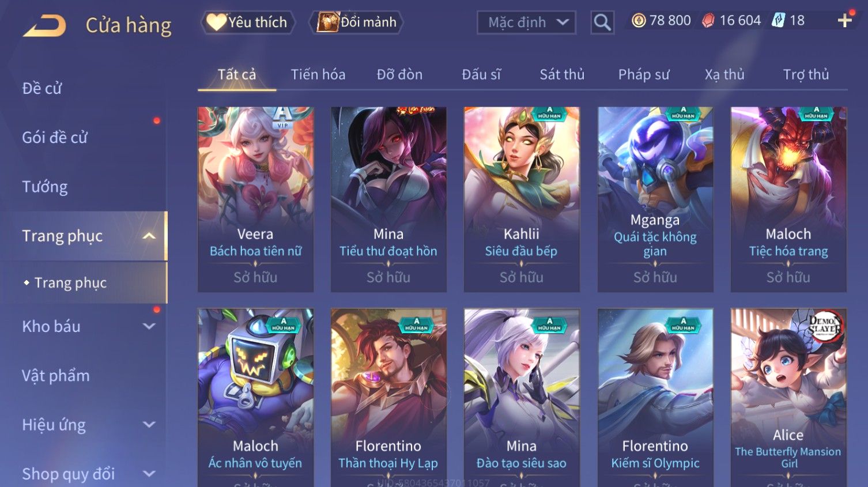Select the Pháp sư tab

tap(644, 74)
